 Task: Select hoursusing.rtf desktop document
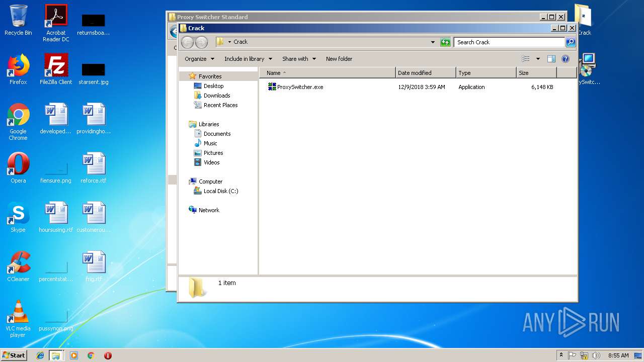[56, 217]
